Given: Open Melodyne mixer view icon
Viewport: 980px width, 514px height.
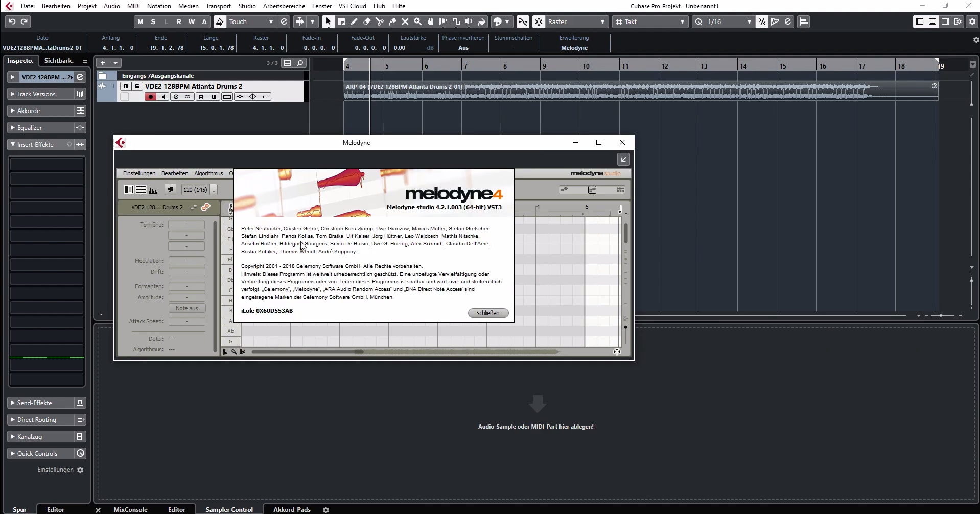Looking at the screenshot, I should click(141, 190).
